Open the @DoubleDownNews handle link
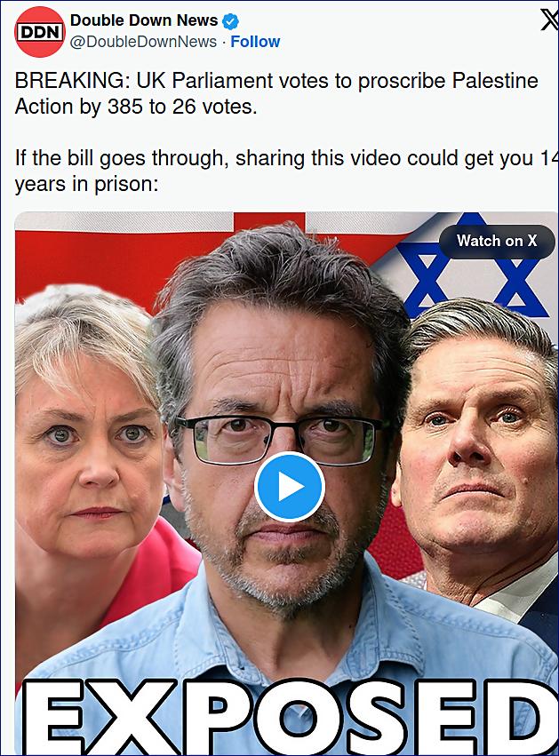 point(144,42)
